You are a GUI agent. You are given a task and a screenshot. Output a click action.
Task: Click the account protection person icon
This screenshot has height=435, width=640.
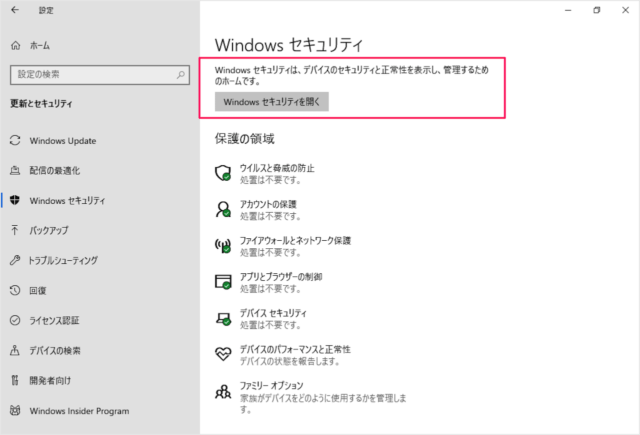pyautogui.click(x=223, y=209)
